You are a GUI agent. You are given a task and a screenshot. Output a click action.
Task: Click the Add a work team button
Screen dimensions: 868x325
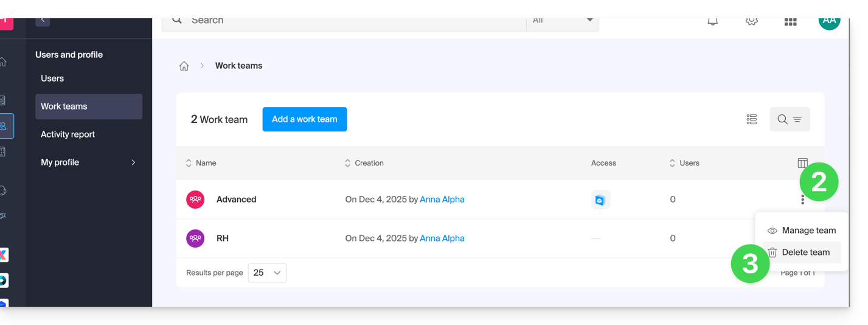point(304,119)
